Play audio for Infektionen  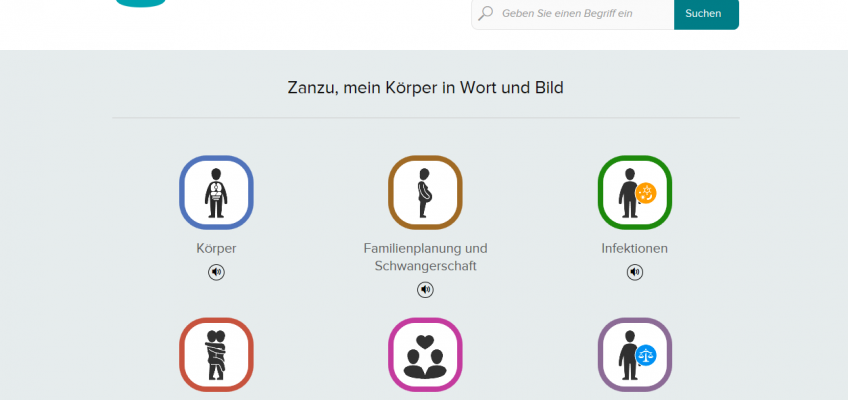[x=634, y=272]
